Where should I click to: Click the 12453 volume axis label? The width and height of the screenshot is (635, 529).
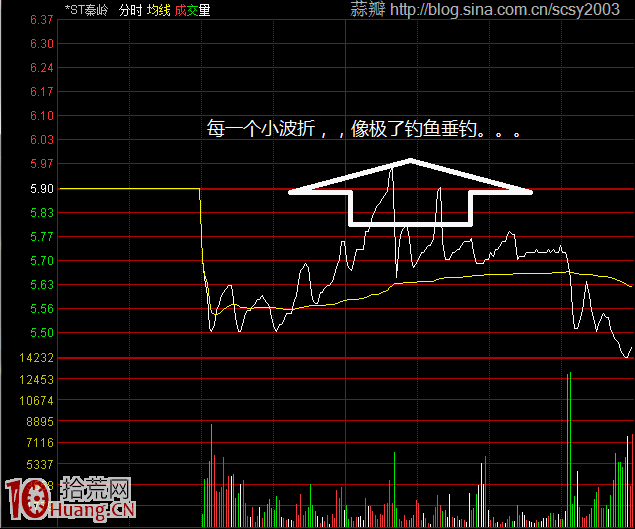[36, 380]
